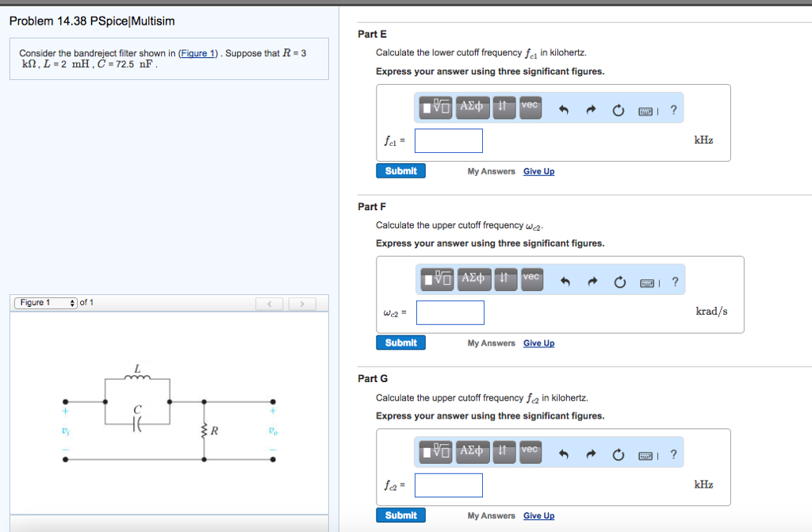Image resolution: width=812 pixels, height=532 pixels.
Task: Reset the answer using the circular arrow in Part G
Action: click(x=619, y=454)
